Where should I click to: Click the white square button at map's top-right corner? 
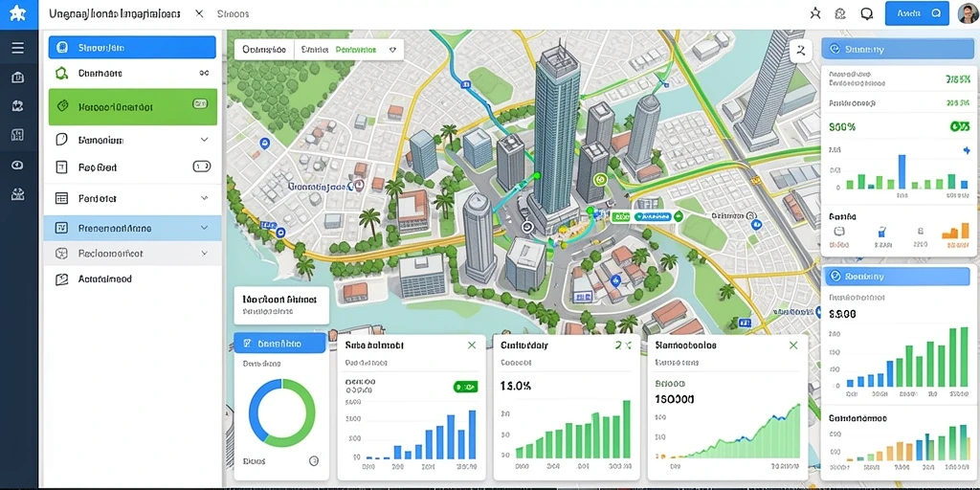(x=801, y=52)
